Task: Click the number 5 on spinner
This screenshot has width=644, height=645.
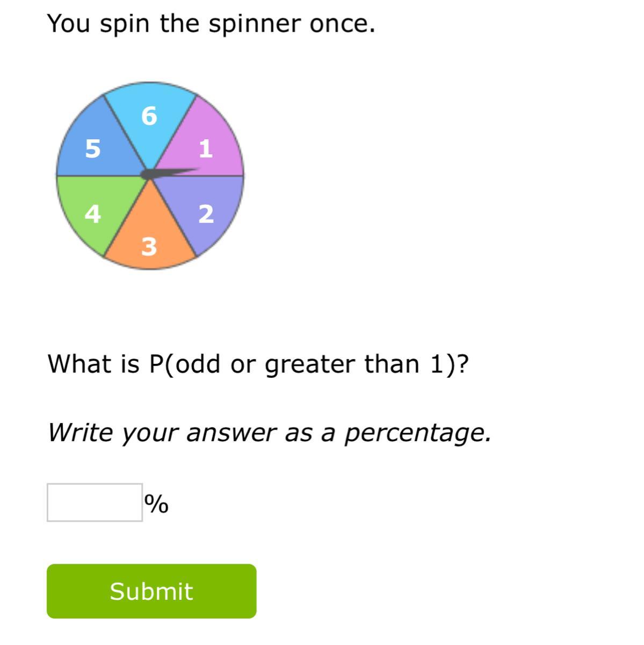Action: (93, 148)
